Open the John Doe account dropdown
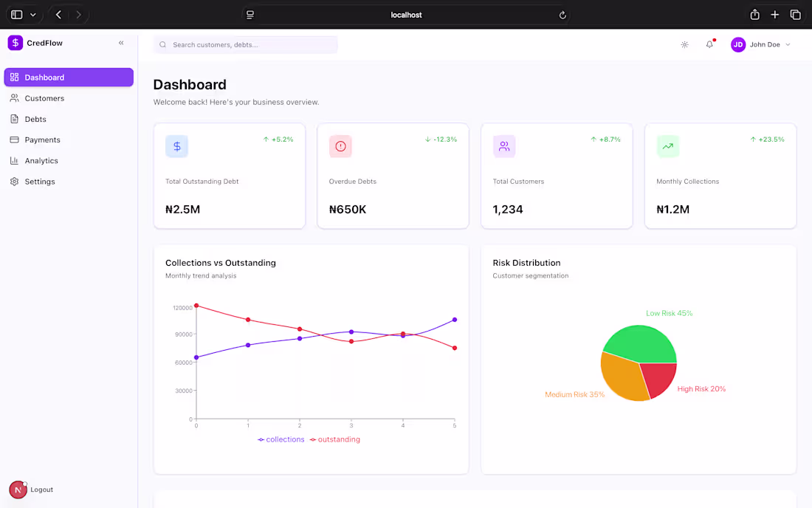 point(761,44)
